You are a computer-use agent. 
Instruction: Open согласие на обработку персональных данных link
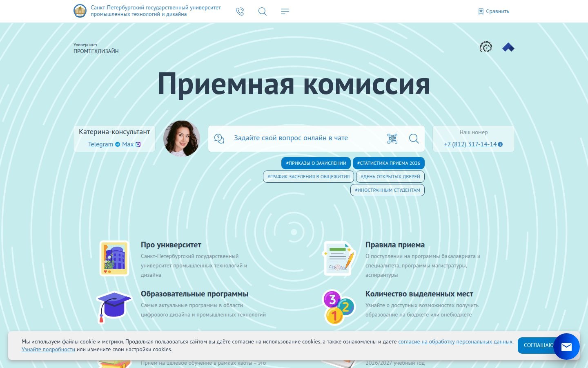[455, 341]
